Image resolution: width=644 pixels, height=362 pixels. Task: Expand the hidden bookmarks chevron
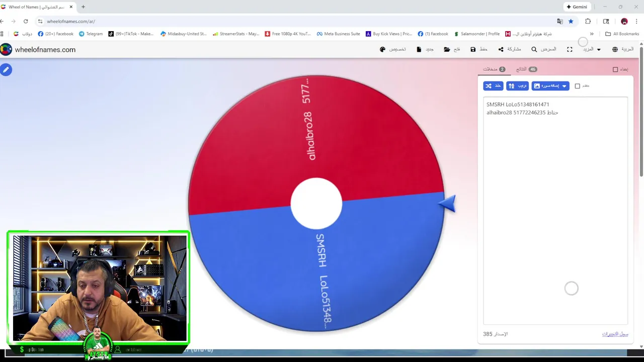point(592,34)
